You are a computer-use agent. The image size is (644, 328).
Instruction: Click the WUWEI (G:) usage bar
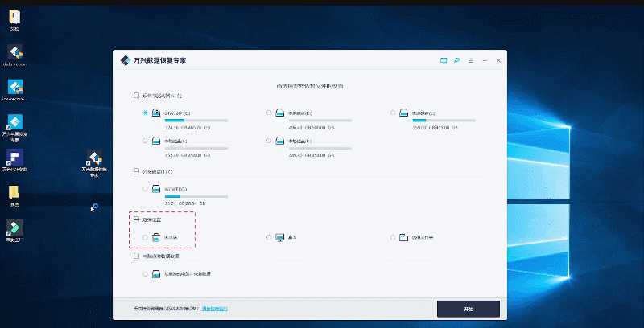(196, 197)
